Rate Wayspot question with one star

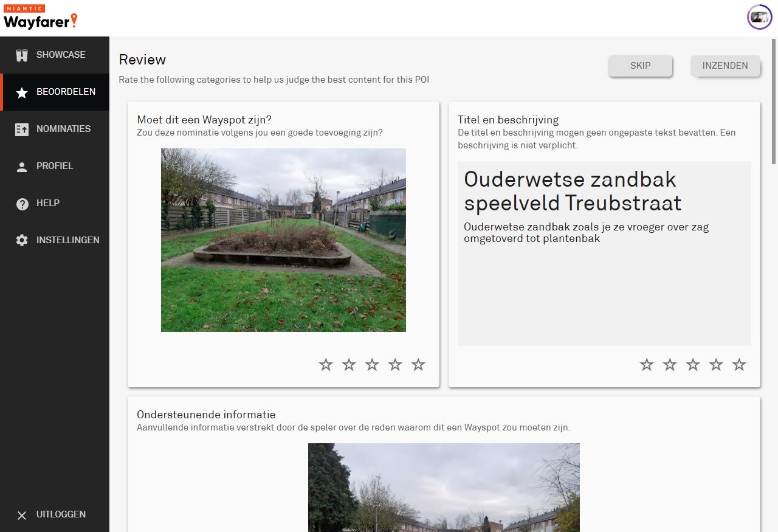click(x=326, y=365)
